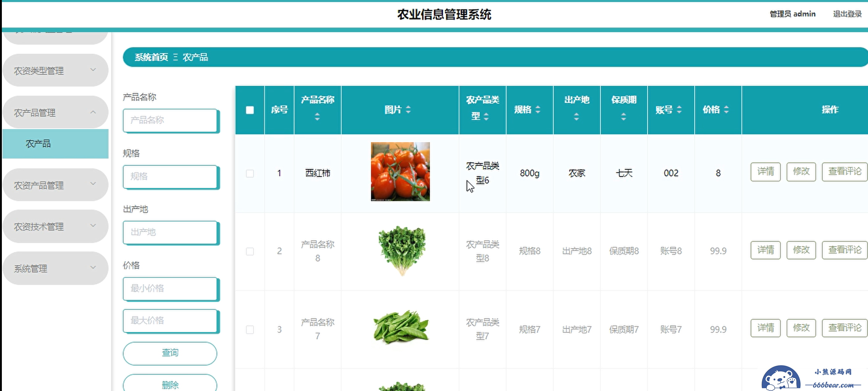Screen dimensions: 868x391
Task: Click the 保质期8 cell
Action: [624, 251]
